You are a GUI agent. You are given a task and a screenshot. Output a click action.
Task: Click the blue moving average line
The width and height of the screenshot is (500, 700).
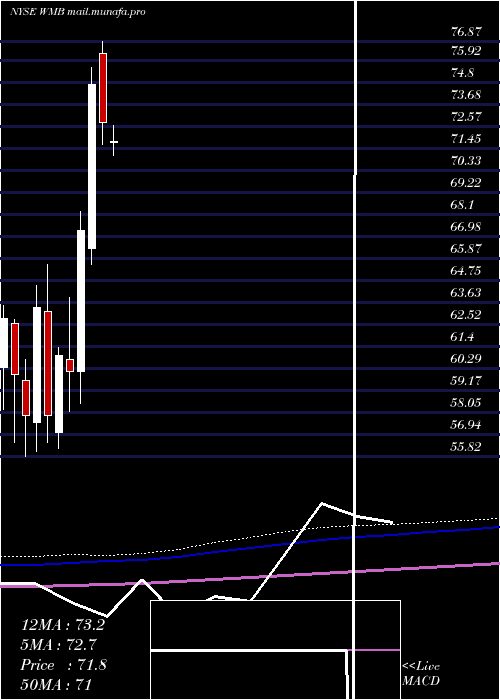coord(250,547)
